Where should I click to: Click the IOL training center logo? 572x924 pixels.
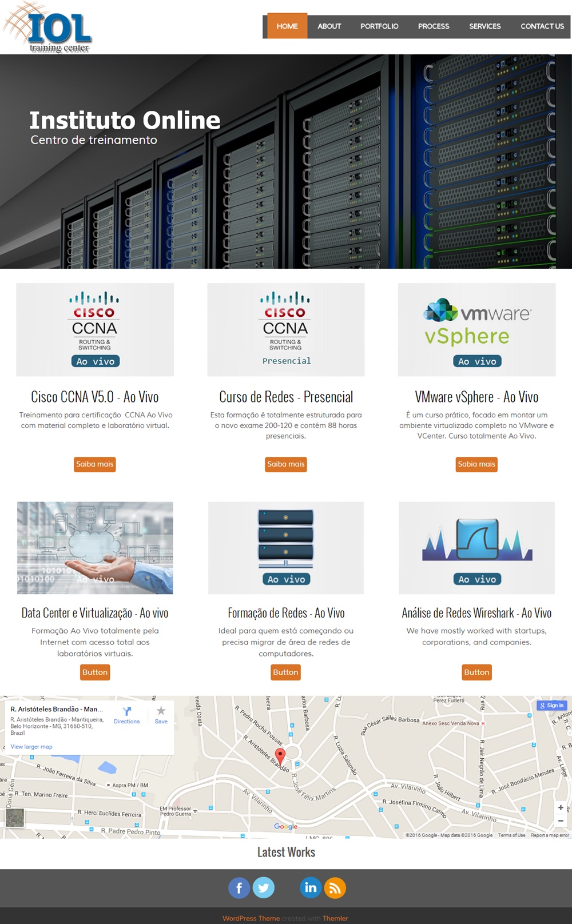pyautogui.click(x=47, y=27)
